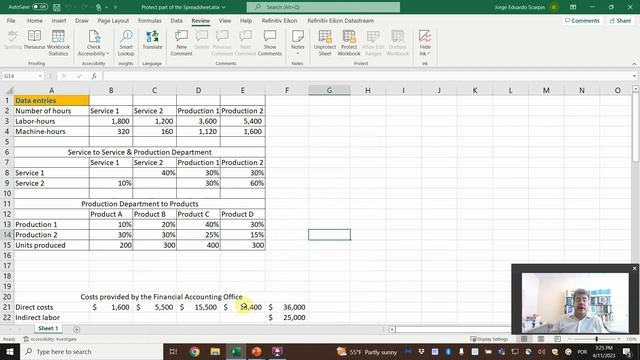This screenshot has width=640, height=360.
Task: Click the Name Box showing G14
Action: (20, 76)
